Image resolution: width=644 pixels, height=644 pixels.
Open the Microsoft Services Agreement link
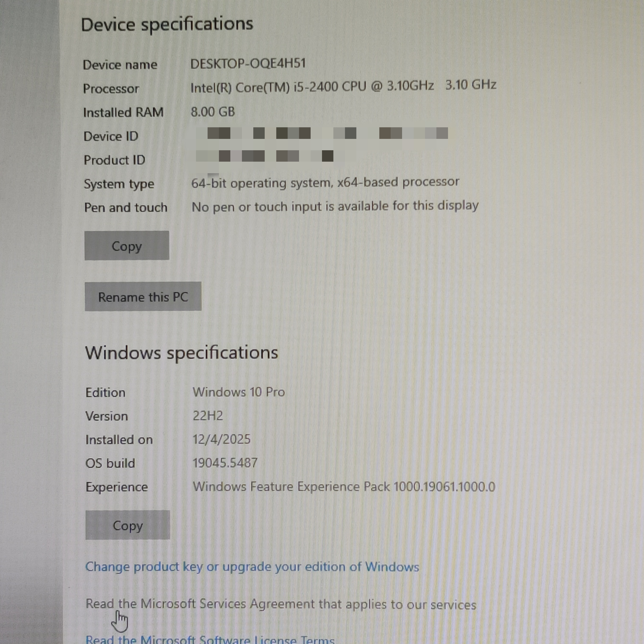(281, 604)
